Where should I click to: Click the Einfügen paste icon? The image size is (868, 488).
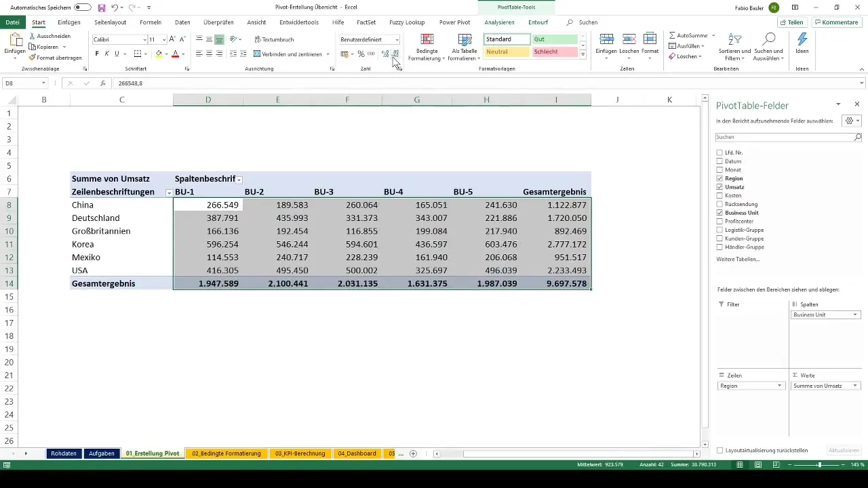[x=15, y=40]
